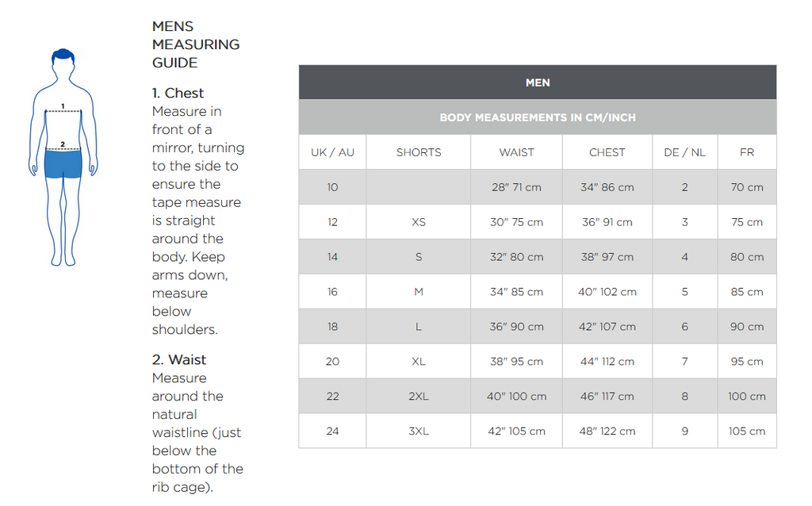
Task: Click the UK size 20 cell
Action: pyautogui.click(x=332, y=362)
